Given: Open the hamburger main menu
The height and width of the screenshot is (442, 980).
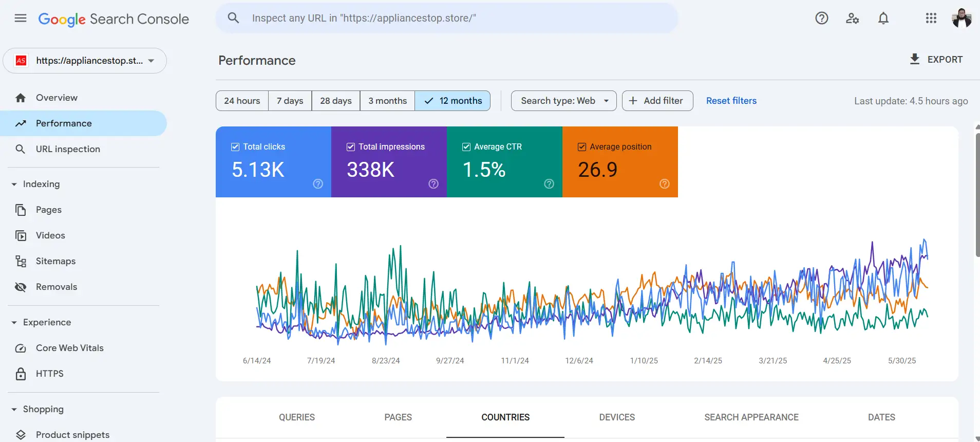Looking at the screenshot, I should click(x=21, y=19).
